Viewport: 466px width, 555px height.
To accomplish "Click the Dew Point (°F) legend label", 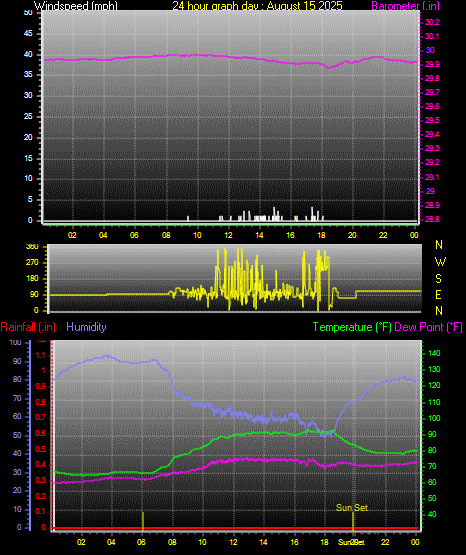I will tap(428, 327).
